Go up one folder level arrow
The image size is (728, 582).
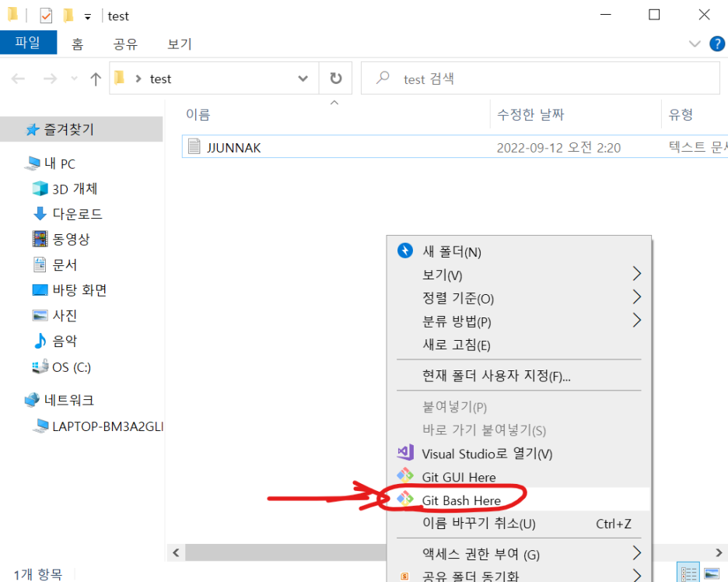(x=96, y=79)
